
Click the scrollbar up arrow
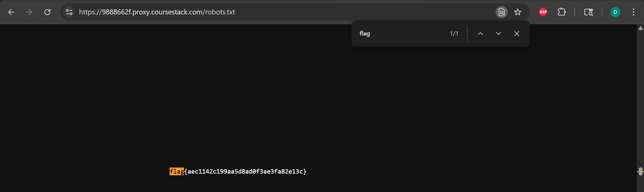pos(640,28)
